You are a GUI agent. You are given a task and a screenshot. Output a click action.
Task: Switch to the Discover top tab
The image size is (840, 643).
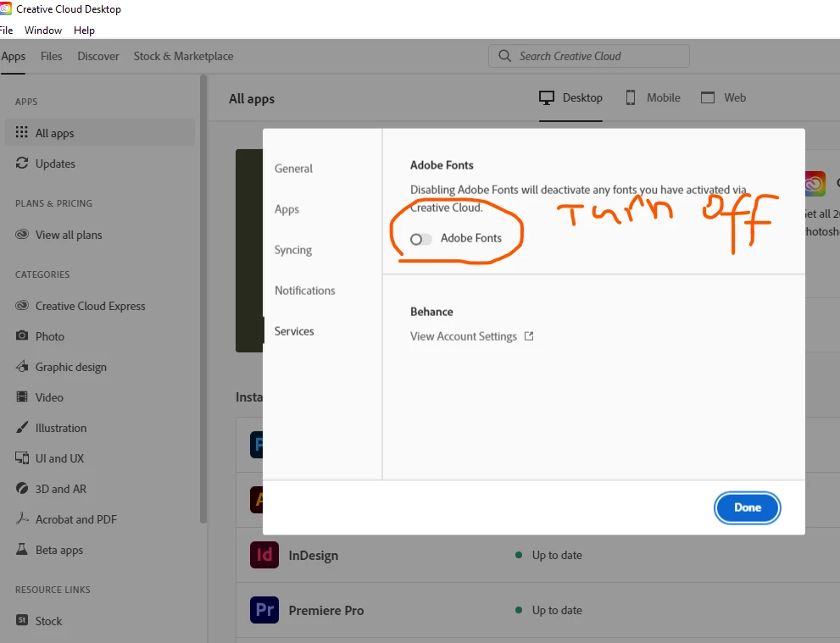tap(98, 56)
